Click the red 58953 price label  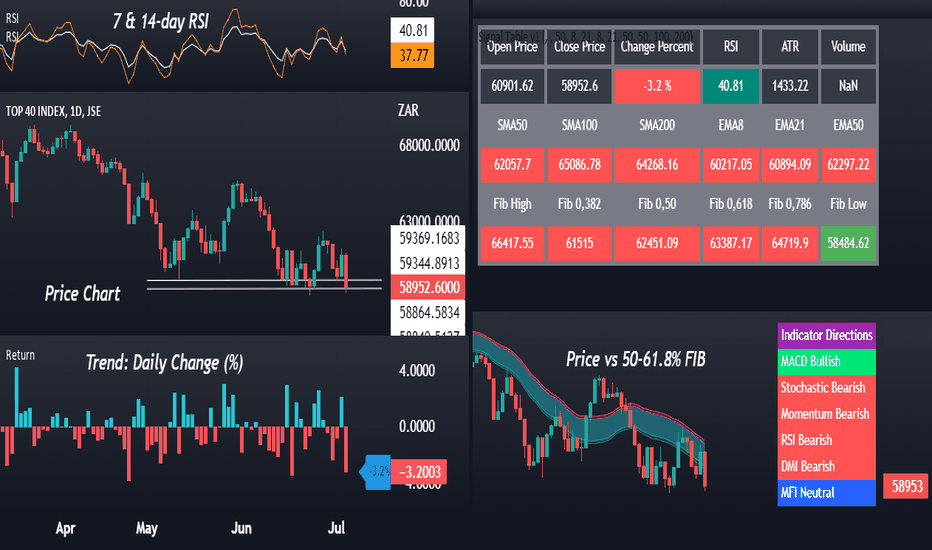click(x=906, y=486)
